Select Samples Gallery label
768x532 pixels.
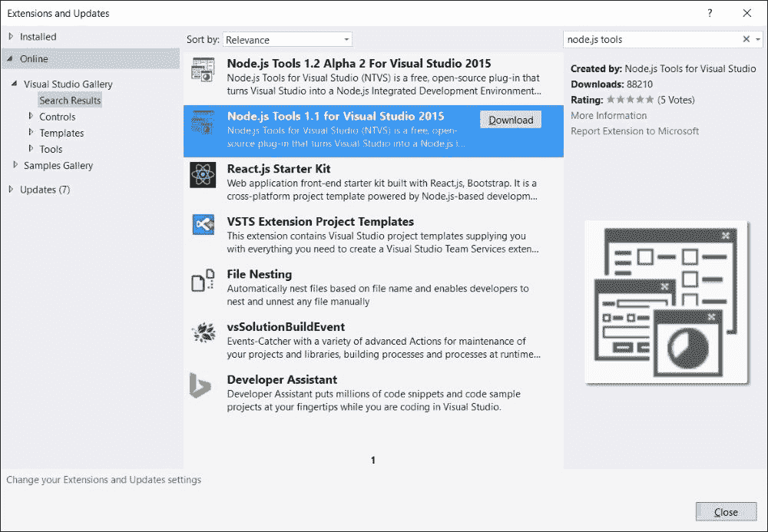58,165
